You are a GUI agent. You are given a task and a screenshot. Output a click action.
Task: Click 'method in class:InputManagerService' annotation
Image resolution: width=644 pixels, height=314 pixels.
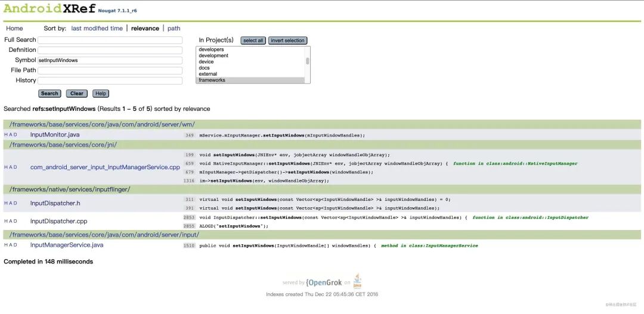[x=429, y=246]
